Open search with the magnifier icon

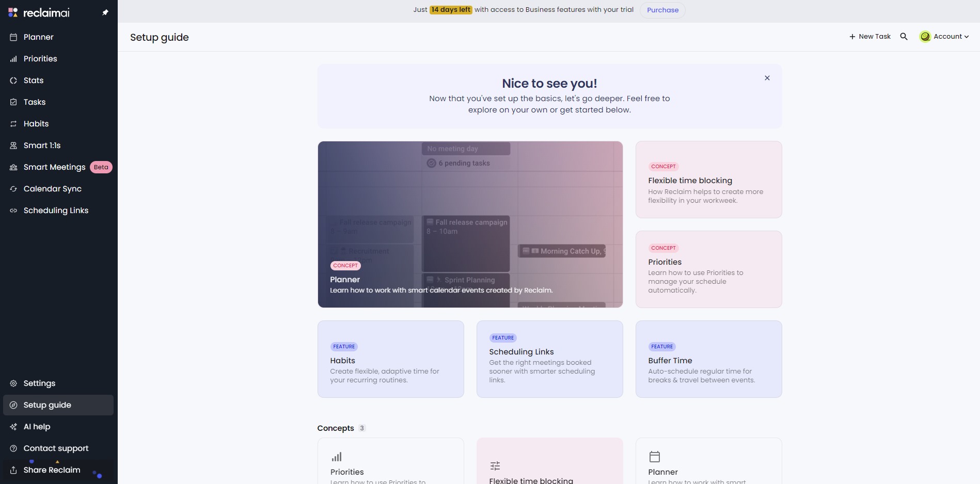click(904, 37)
